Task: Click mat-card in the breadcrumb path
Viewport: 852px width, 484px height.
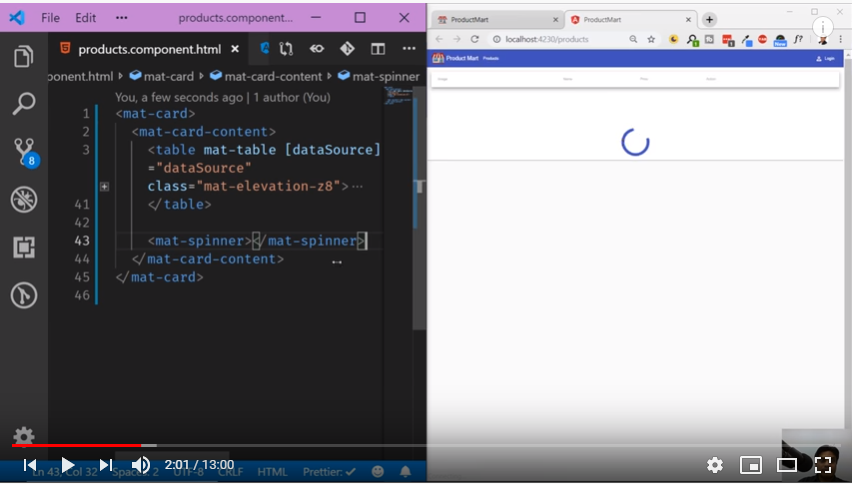Action: pos(167,76)
